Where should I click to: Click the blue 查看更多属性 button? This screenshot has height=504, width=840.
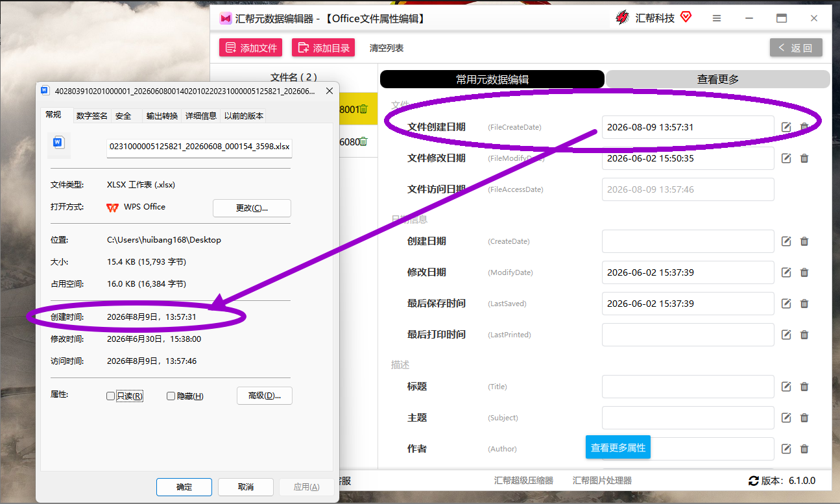pyautogui.click(x=618, y=448)
